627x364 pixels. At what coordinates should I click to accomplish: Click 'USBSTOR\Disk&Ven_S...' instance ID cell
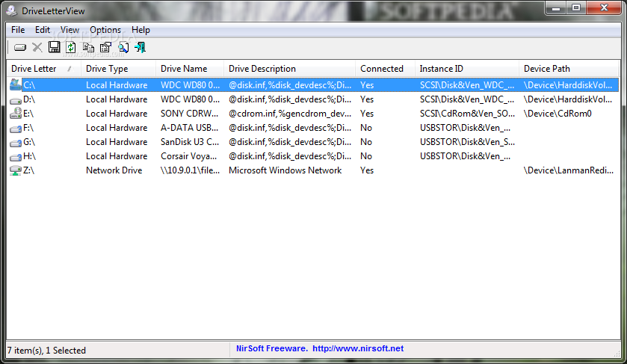[467, 142]
